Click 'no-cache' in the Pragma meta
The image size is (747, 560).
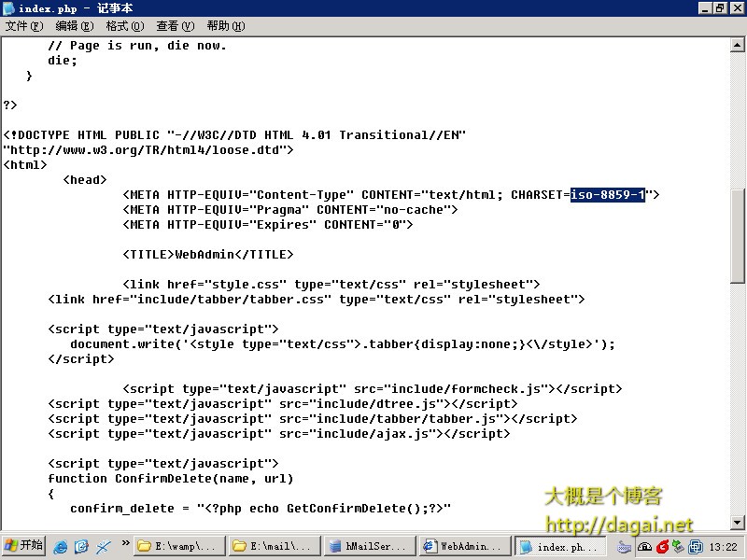413,209
